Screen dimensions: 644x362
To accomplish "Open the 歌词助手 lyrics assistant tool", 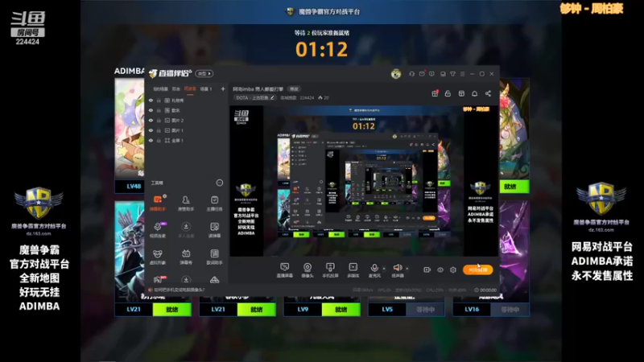I will 214,257.
